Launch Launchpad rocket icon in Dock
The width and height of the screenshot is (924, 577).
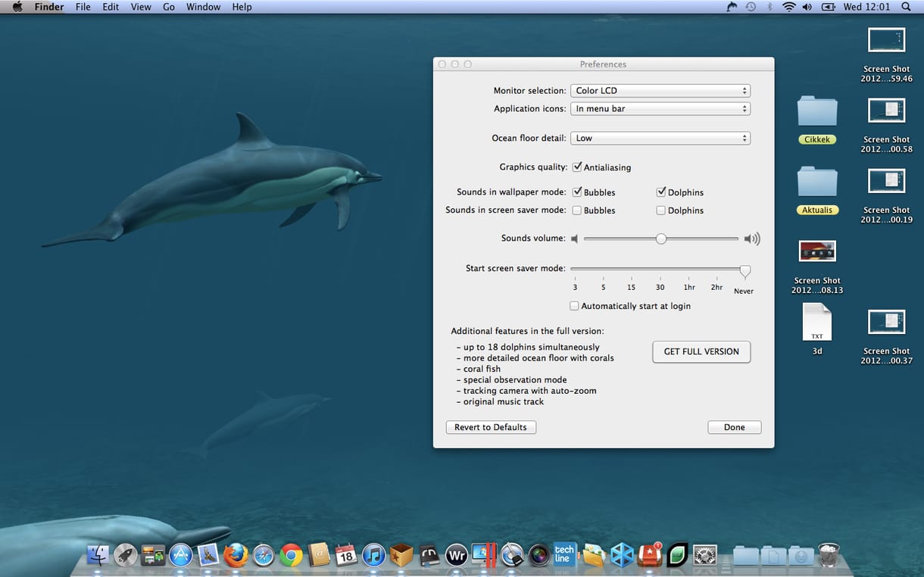pyautogui.click(x=126, y=556)
